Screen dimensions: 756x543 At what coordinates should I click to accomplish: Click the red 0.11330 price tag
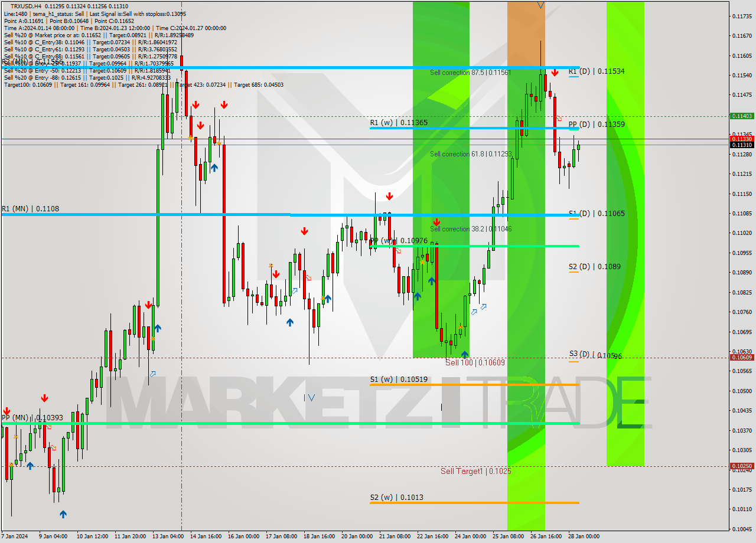pyautogui.click(x=742, y=139)
